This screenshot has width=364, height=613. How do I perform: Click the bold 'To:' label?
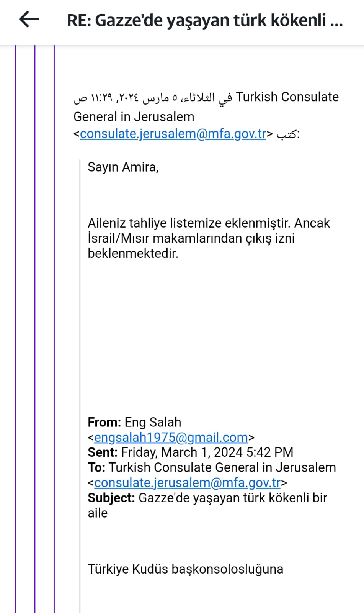click(96, 467)
